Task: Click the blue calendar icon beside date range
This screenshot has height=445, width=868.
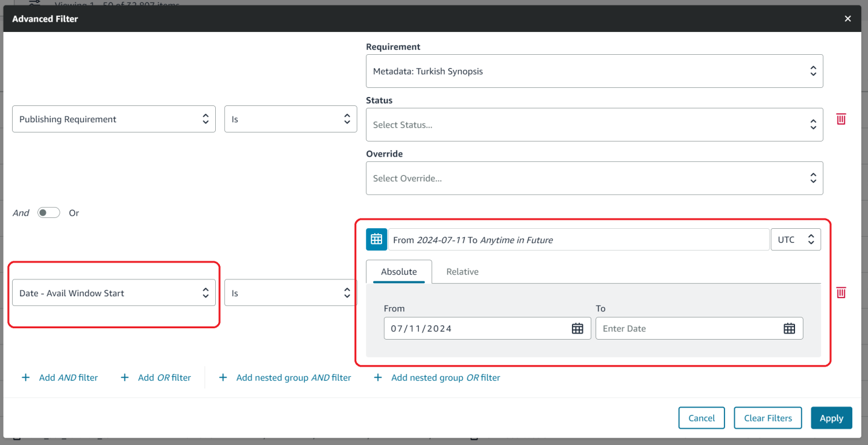Action: [376, 239]
